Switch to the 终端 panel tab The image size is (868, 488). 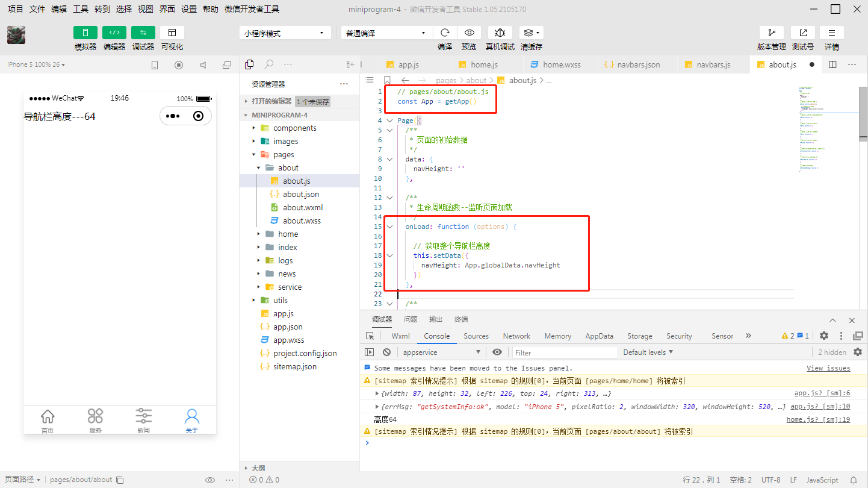click(x=461, y=319)
